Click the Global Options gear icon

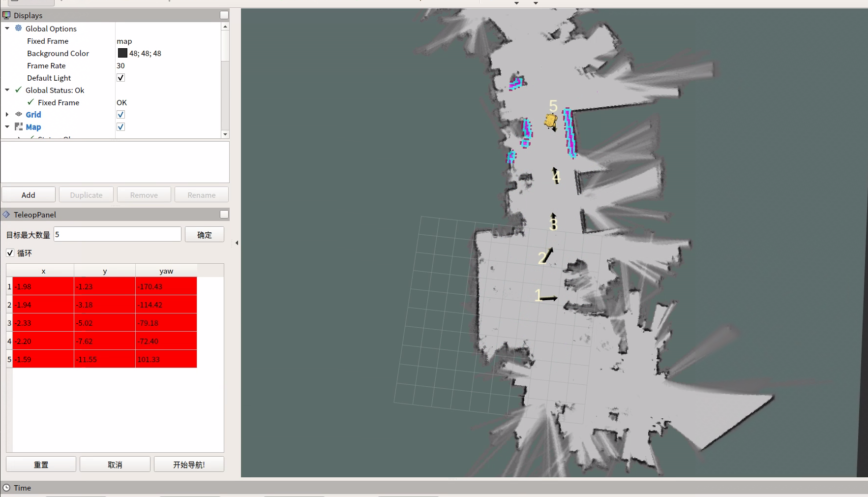coord(19,29)
